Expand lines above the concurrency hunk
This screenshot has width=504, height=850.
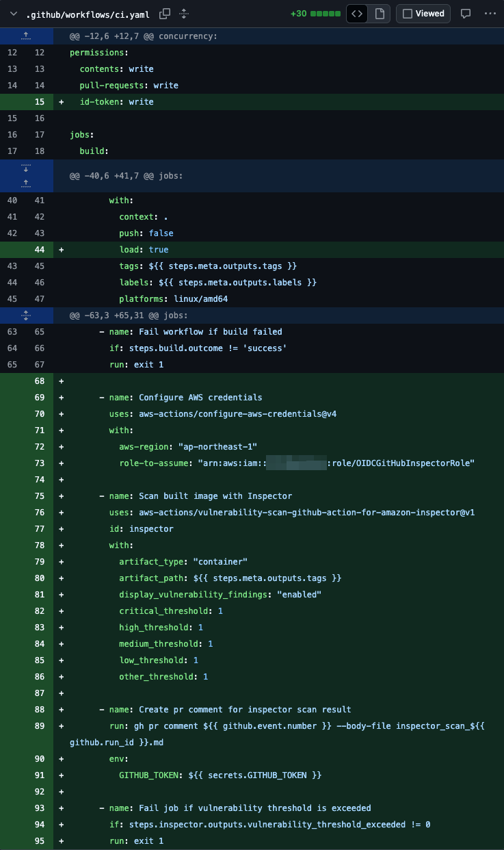pos(26,36)
